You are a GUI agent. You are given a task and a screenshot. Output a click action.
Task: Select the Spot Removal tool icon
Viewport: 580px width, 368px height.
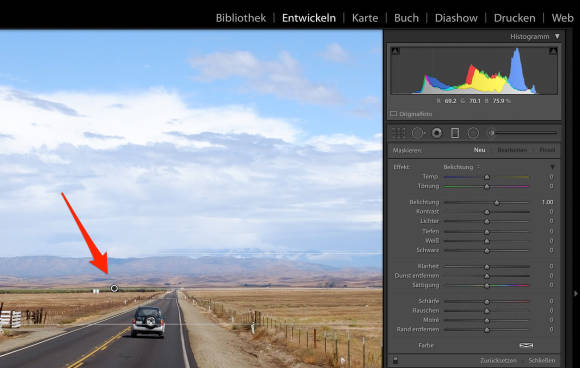click(418, 133)
